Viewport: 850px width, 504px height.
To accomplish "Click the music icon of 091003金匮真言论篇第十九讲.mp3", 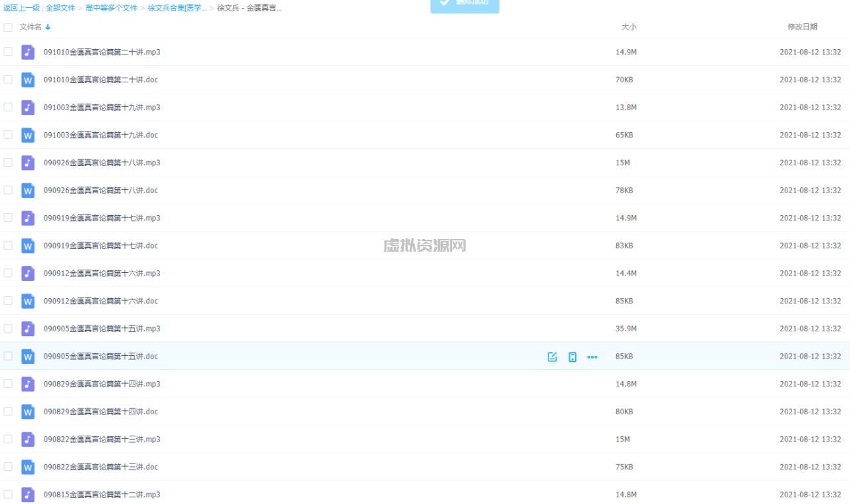I will 28,108.
